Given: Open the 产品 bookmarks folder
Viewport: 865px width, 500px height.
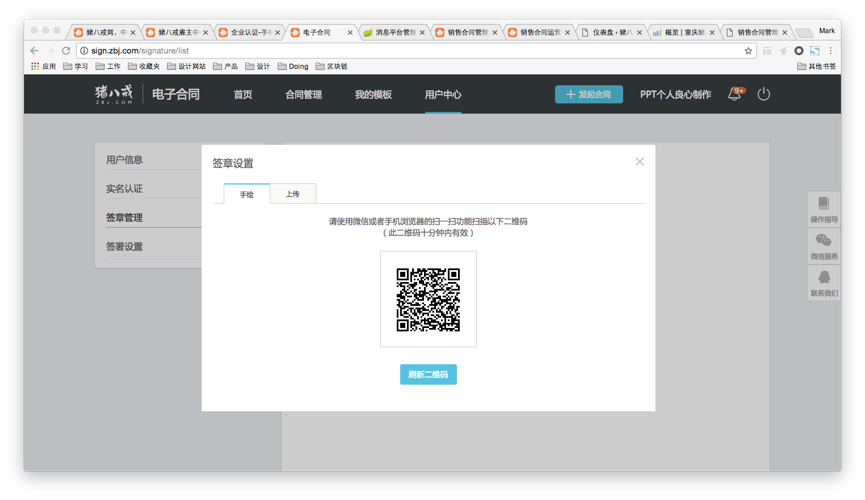Looking at the screenshot, I should (226, 66).
